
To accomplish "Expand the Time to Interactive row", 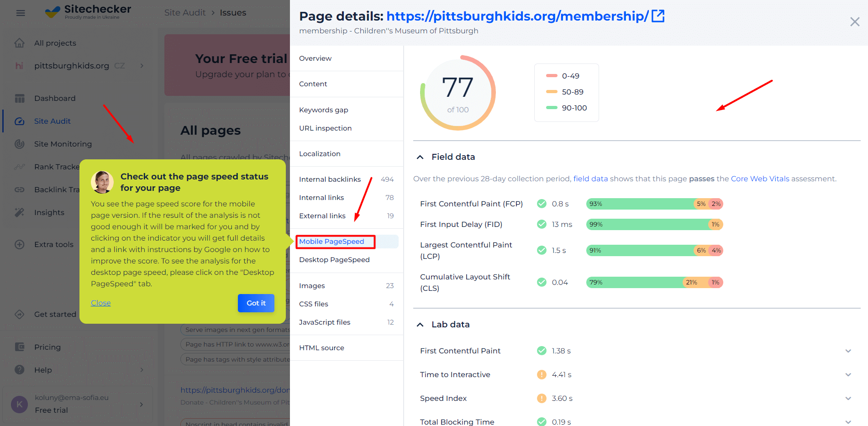I will tap(848, 375).
